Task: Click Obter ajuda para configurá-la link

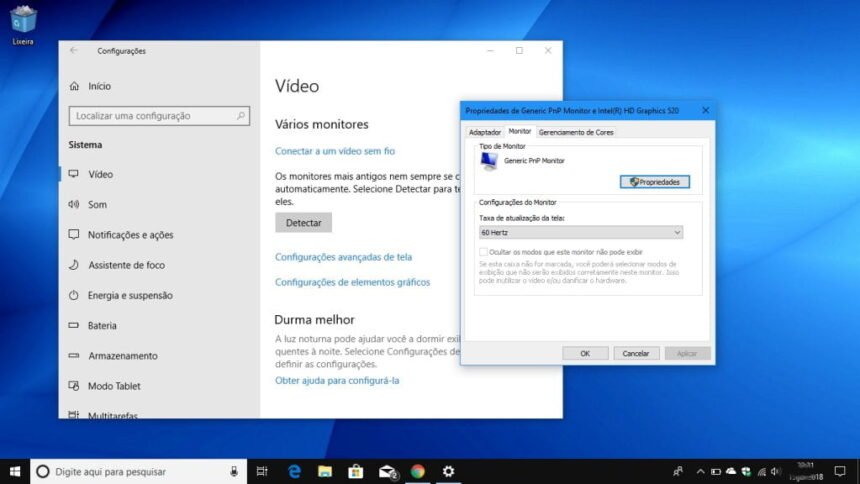Action: tap(337, 380)
